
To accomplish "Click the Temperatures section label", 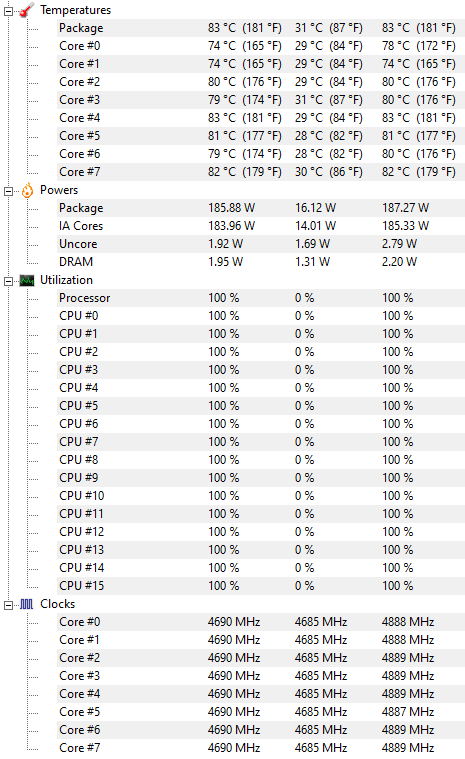I will point(75,10).
